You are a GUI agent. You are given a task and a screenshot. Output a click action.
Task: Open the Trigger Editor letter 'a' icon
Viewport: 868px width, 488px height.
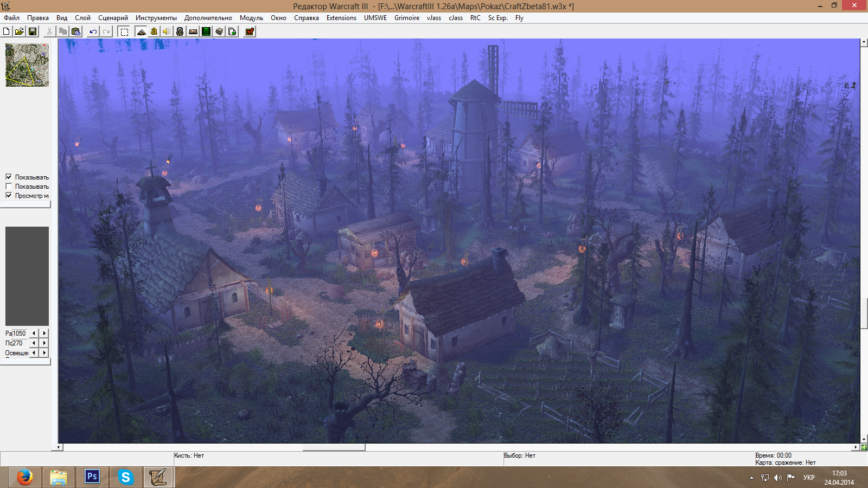coord(154,31)
